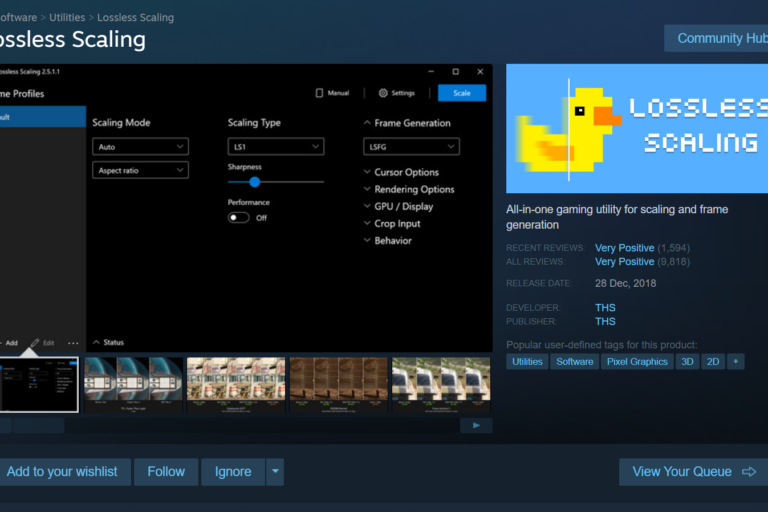
Task: Open the Scaling Mode Auto dropdown
Action: pos(140,147)
